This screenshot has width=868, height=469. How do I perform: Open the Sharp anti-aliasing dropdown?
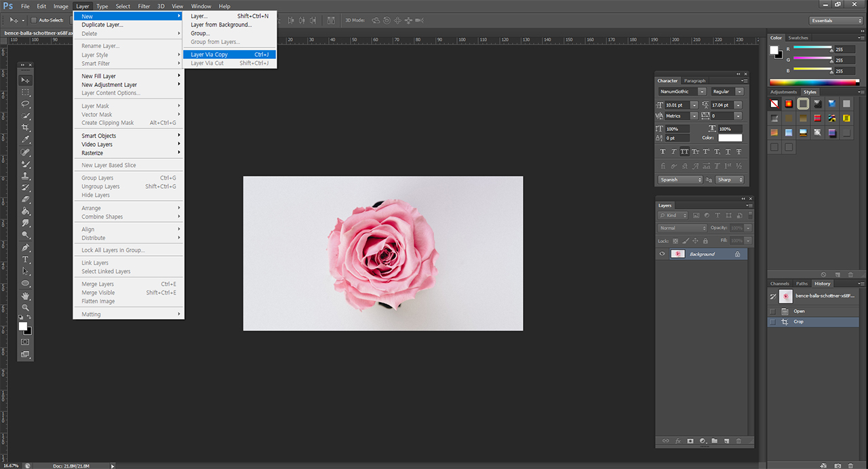(730, 180)
